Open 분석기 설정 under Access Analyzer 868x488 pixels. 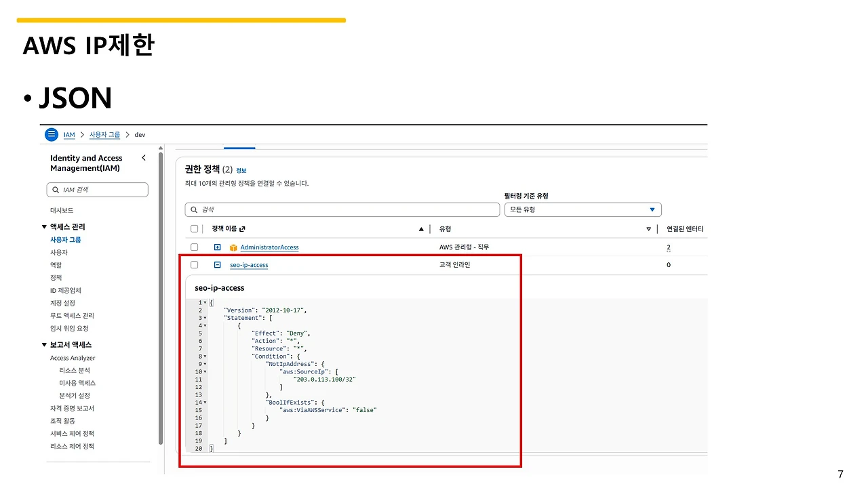pyautogui.click(x=75, y=396)
